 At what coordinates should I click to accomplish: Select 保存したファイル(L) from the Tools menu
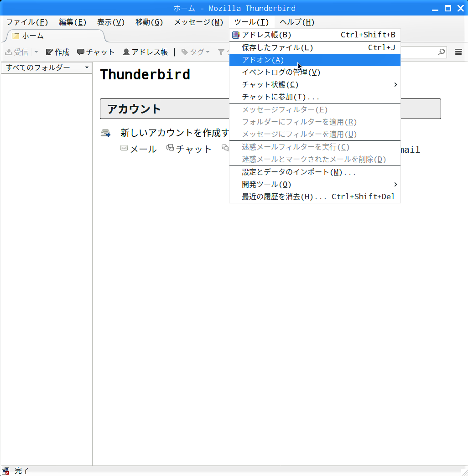click(x=315, y=48)
